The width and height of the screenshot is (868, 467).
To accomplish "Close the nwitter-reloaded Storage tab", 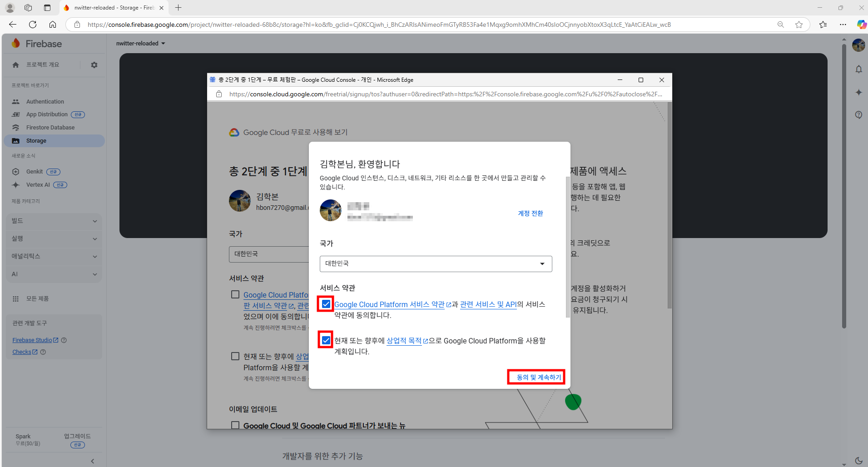I will click(x=161, y=8).
